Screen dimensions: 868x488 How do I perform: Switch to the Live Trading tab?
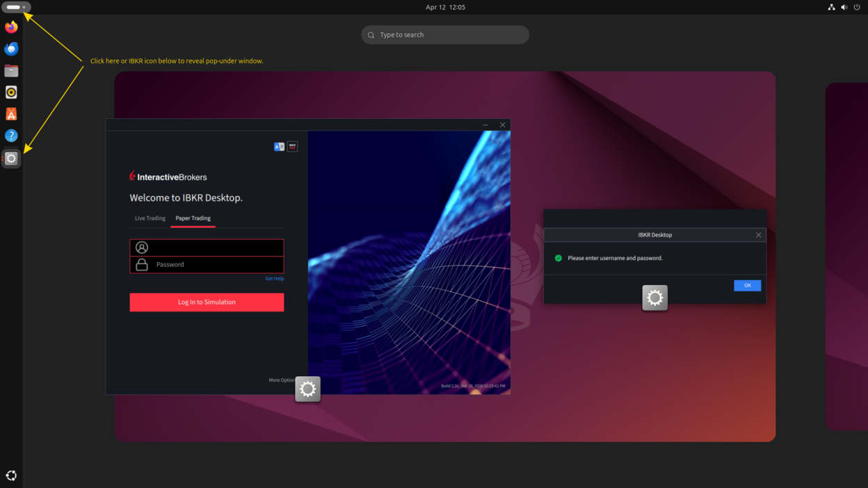coord(150,218)
